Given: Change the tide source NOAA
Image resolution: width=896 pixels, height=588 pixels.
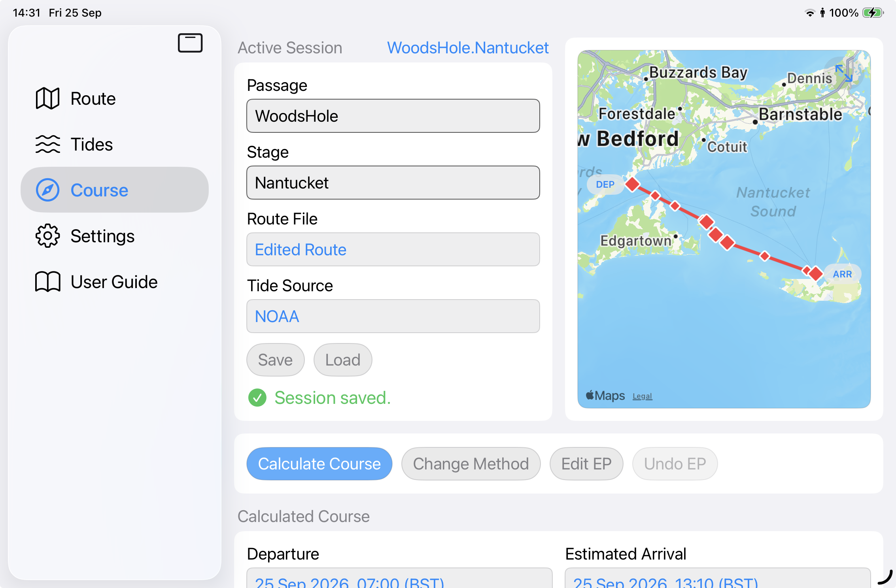Looking at the screenshot, I should tap(393, 316).
